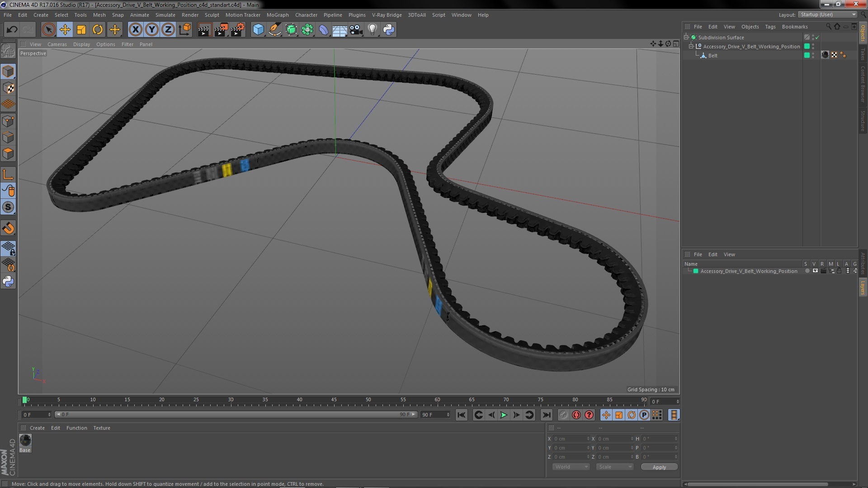Screen dimensions: 868x488
Task: Click the MoGraph Array green icon
Action: pyautogui.click(x=307, y=30)
